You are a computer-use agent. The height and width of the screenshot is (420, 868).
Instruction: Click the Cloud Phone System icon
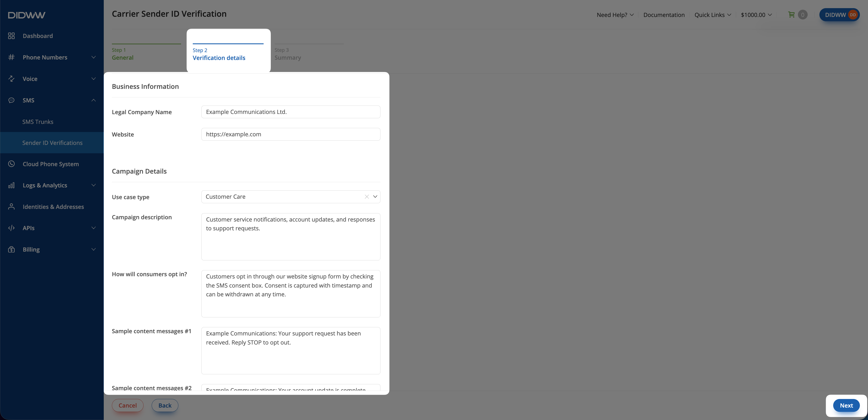click(12, 164)
